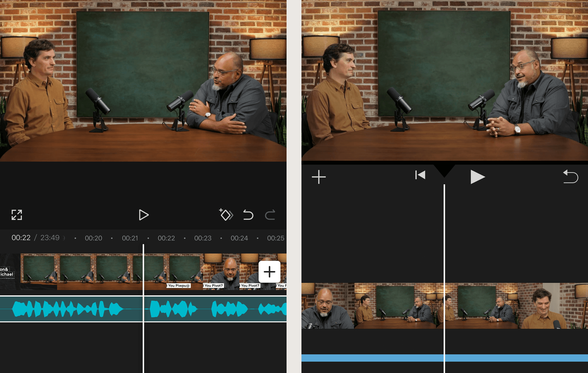Select the teal audio waveform track
This screenshot has height=373, width=588.
[x=143, y=309]
